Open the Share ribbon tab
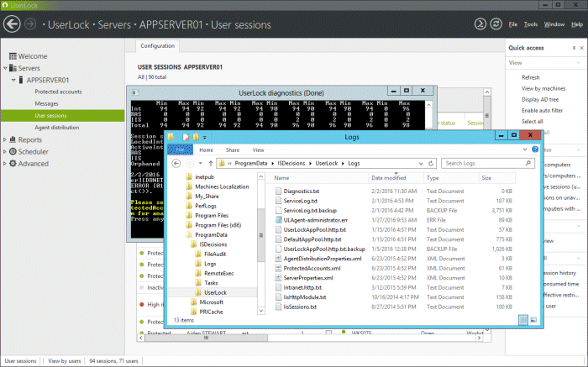This screenshot has width=588, height=367. (233, 150)
